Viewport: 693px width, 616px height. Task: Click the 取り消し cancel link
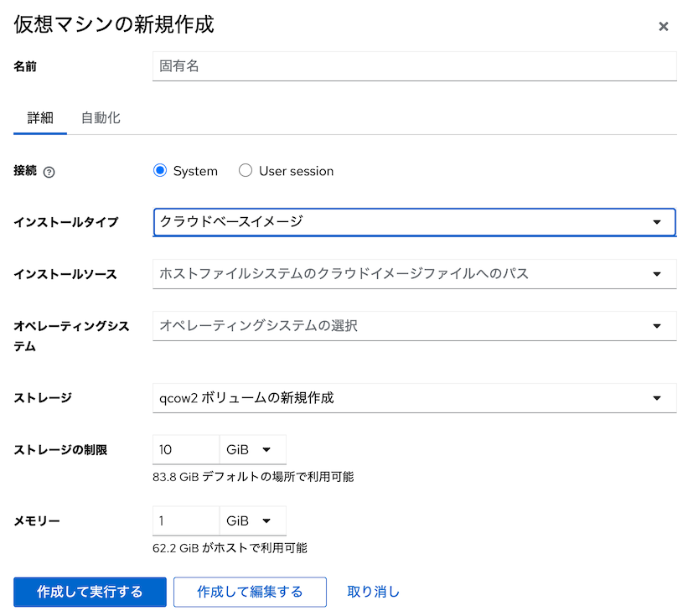pyautogui.click(x=373, y=592)
